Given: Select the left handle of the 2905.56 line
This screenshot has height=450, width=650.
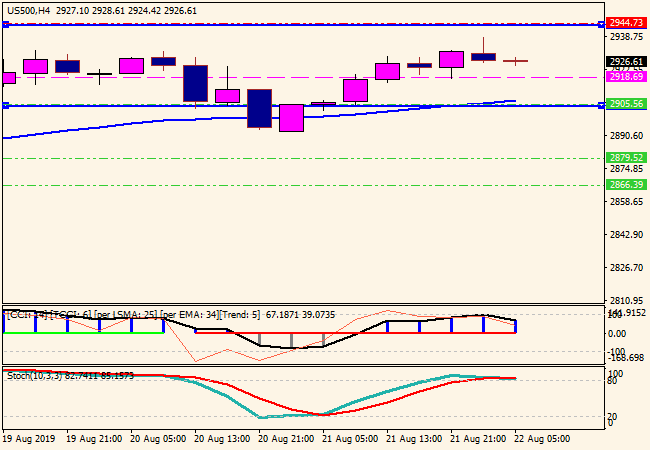Looking at the screenshot, I should click(x=5, y=105).
